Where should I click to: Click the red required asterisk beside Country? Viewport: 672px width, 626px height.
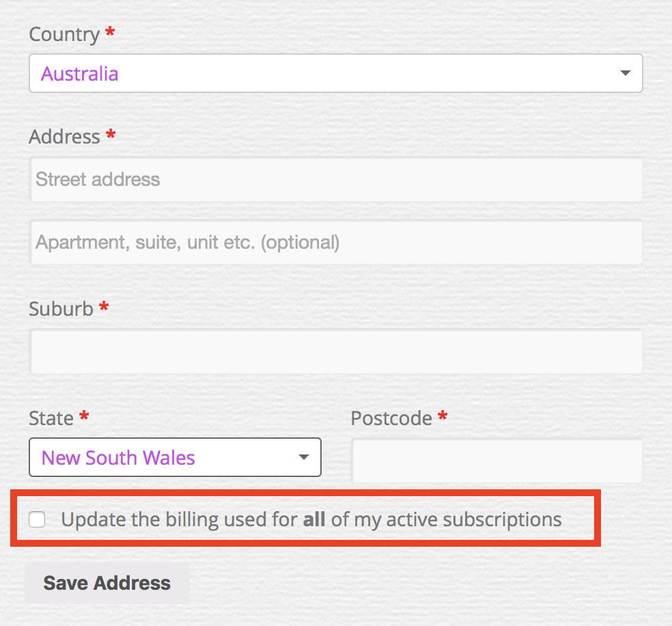click(x=110, y=31)
